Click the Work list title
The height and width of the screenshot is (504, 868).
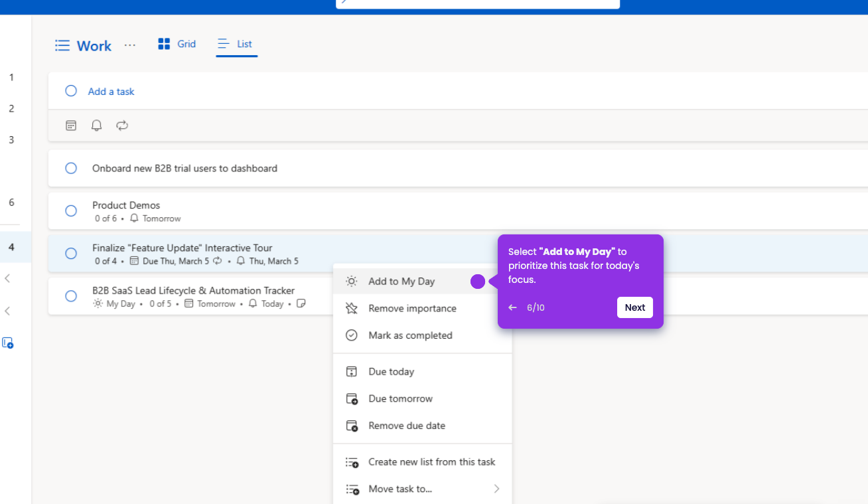(94, 46)
